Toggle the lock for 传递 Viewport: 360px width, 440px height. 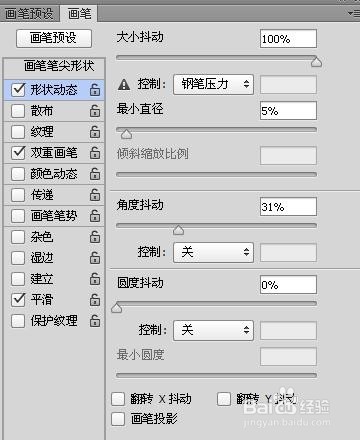point(95,195)
